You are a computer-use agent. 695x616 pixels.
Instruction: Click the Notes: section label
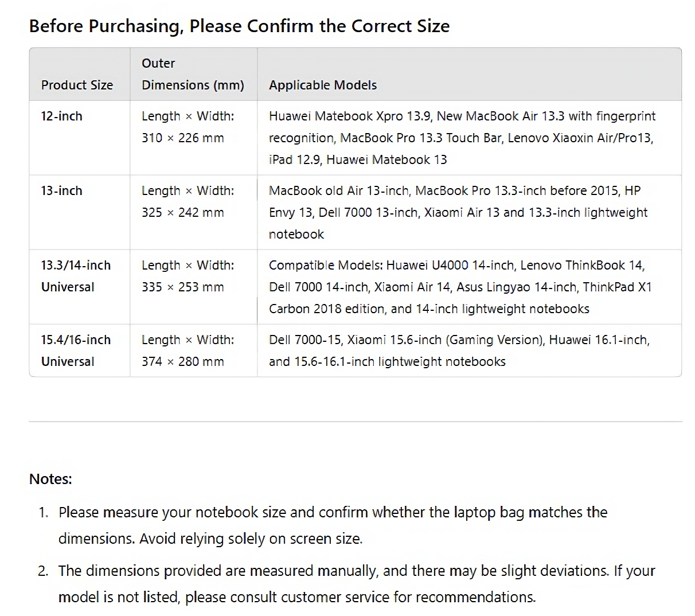coord(50,479)
